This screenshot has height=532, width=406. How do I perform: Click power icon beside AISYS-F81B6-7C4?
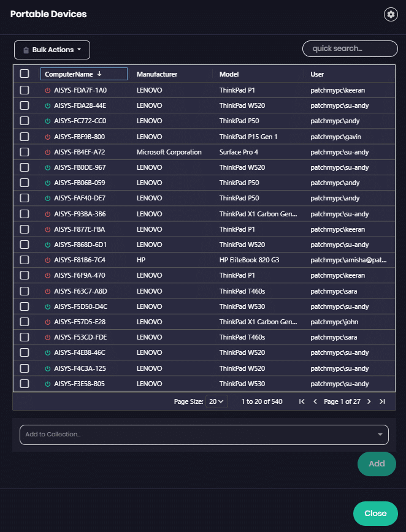click(48, 260)
